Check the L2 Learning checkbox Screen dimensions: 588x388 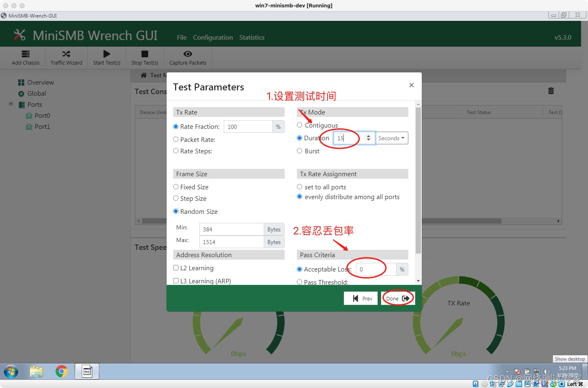[176, 267]
